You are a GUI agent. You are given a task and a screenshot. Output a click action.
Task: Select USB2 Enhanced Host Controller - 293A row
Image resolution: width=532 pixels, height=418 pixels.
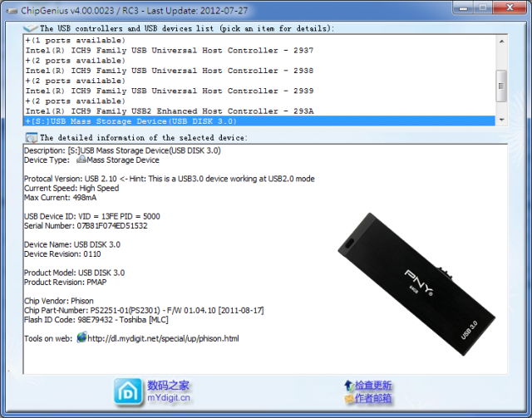pyautogui.click(x=259, y=111)
